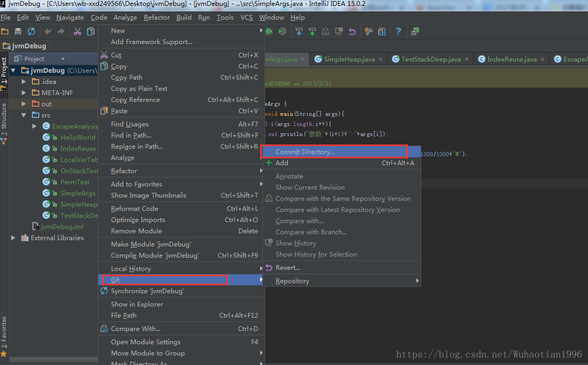
Task: Choose Revert... in Git submenu
Action: [x=342, y=267]
